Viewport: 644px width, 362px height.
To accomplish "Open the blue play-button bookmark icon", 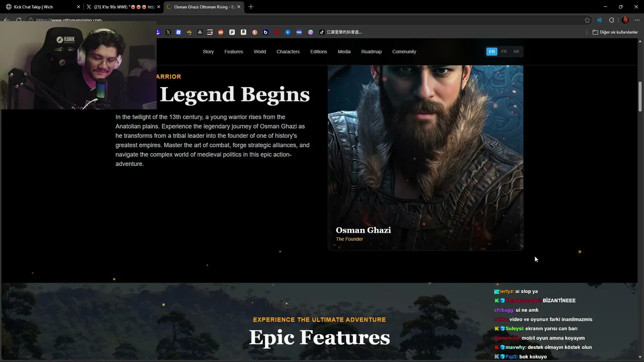I will [x=288, y=32].
